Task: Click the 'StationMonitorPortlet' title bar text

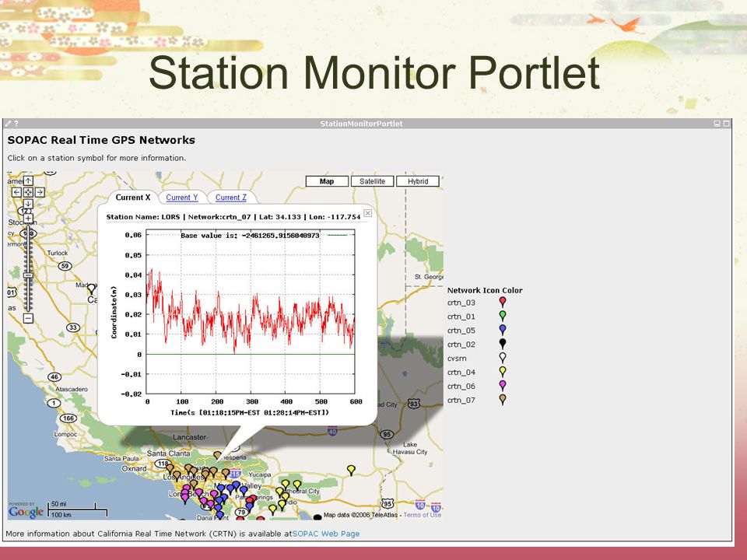Action: coord(362,124)
